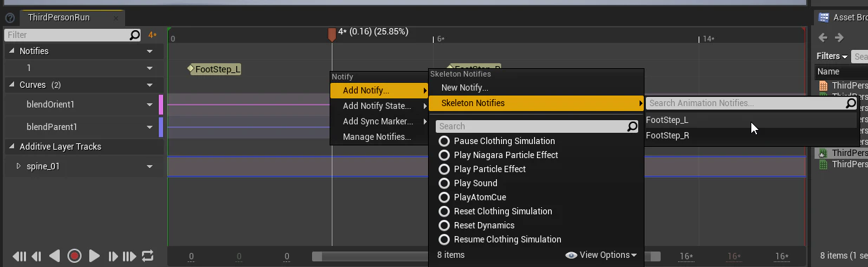The image size is (868, 267).
Task: Open the help icon beside the ThirdPersonRun tab
Action: tap(10, 18)
